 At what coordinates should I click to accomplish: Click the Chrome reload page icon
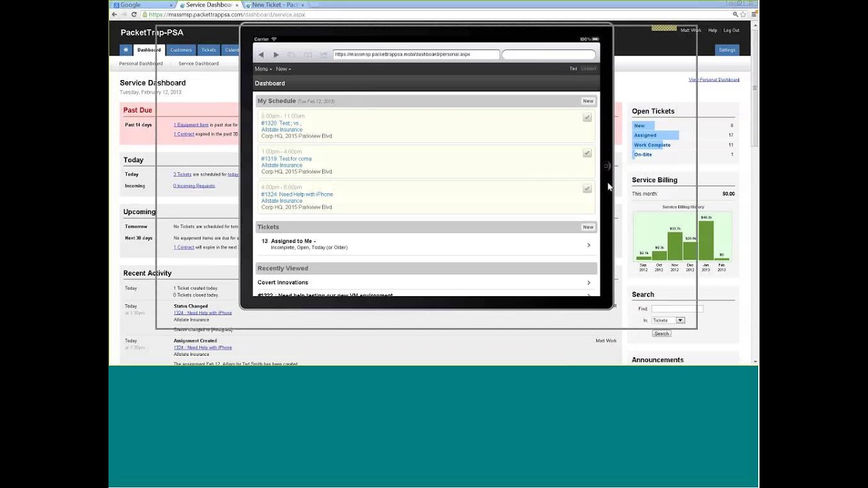pos(134,14)
